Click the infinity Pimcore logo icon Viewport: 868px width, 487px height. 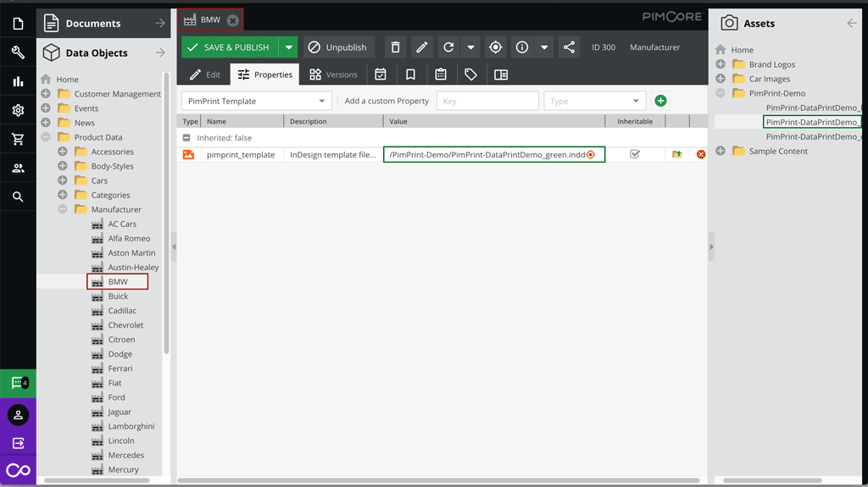(x=18, y=470)
